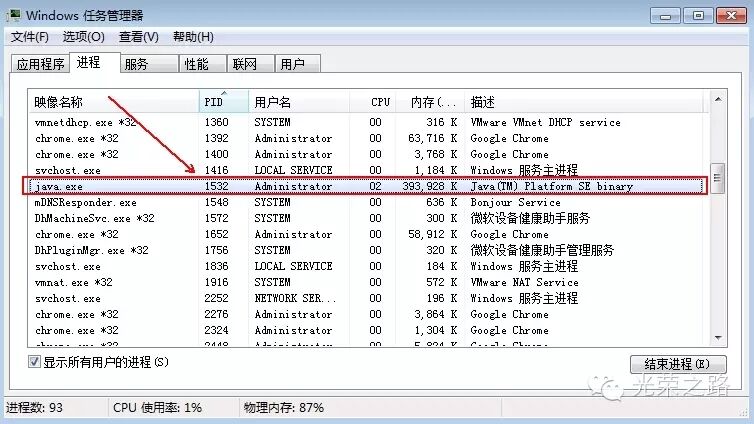Image resolution: width=754 pixels, height=424 pixels.
Task: Sort by 映像名称 column header
Action: point(113,102)
